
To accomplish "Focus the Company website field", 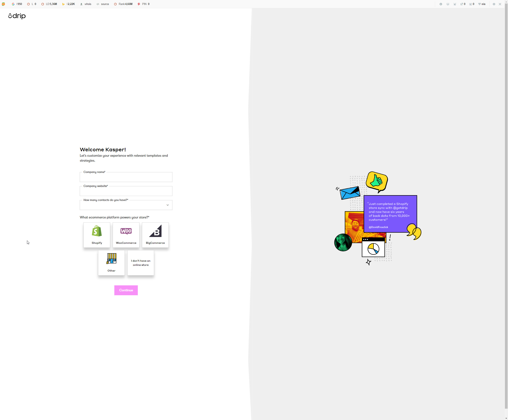I will (x=126, y=191).
